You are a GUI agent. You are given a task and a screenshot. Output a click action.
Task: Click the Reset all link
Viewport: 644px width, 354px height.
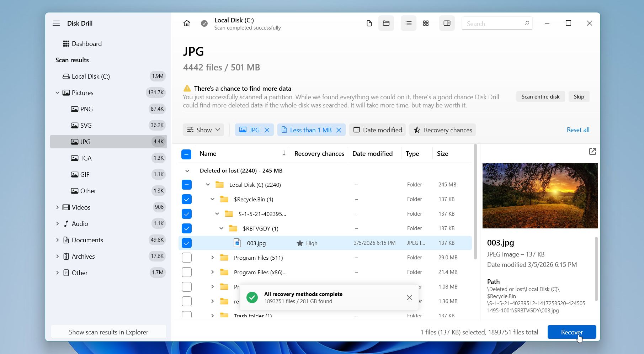pyautogui.click(x=578, y=130)
